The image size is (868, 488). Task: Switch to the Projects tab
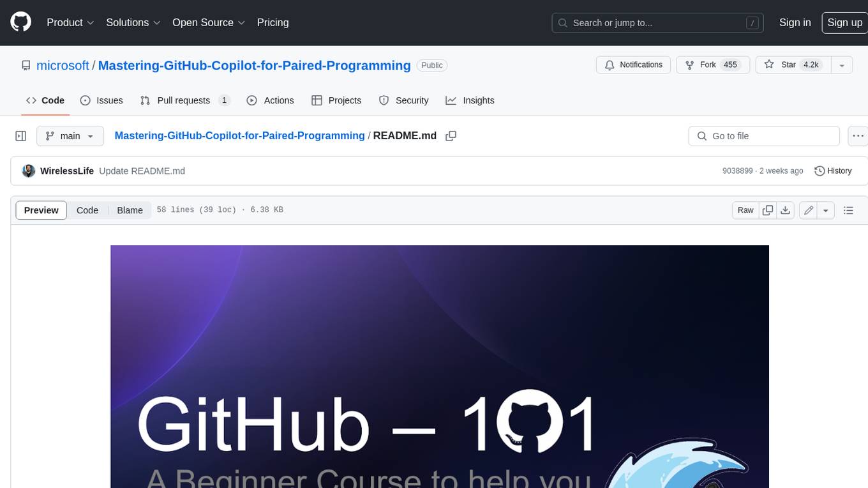[x=336, y=100]
